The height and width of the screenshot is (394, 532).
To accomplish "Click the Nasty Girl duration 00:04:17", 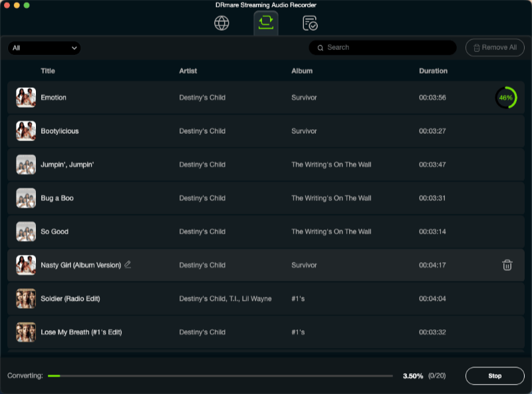I will click(x=432, y=265).
